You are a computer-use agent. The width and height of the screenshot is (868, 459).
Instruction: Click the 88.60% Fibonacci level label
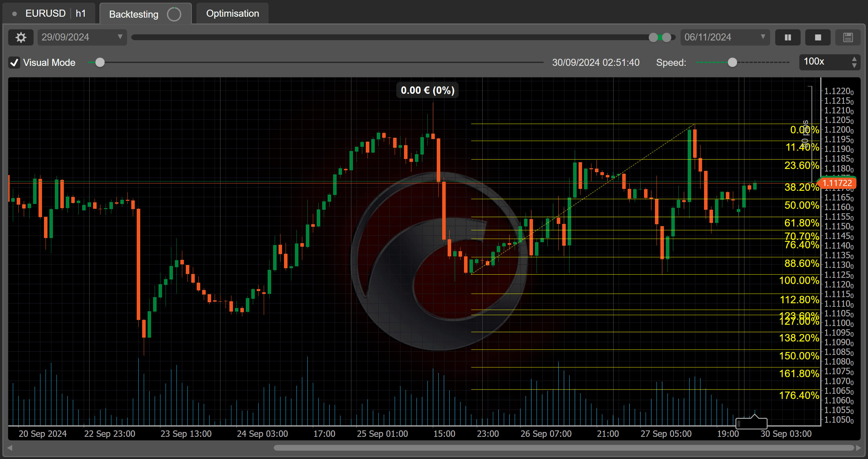[801, 263]
